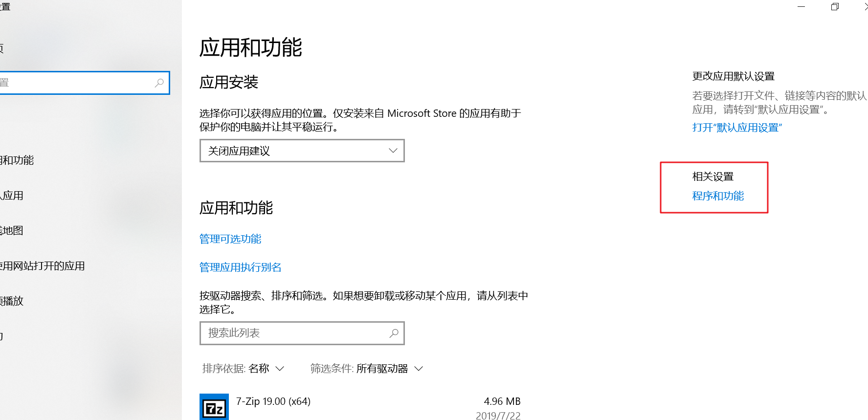Open the sidebar item 用网站打开的应用
Image resolution: width=868 pixels, height=420 pixels.
coord(43,266)
